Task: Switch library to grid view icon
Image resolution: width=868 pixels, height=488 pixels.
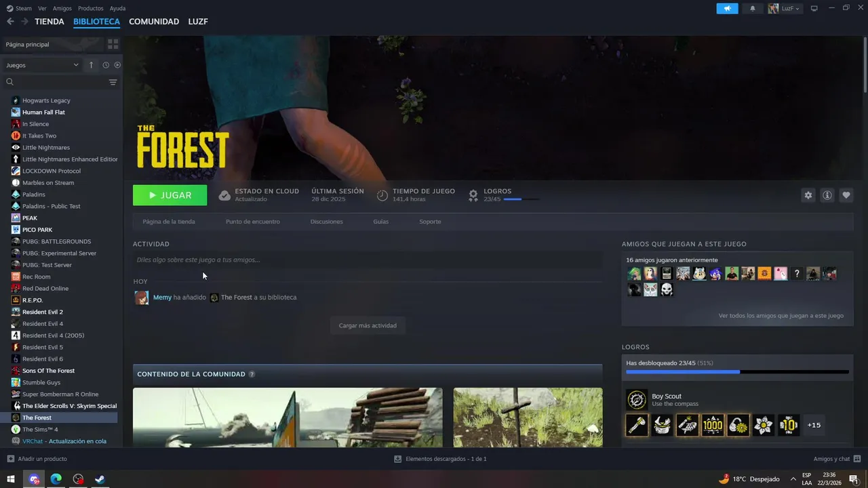Action: 113,44
